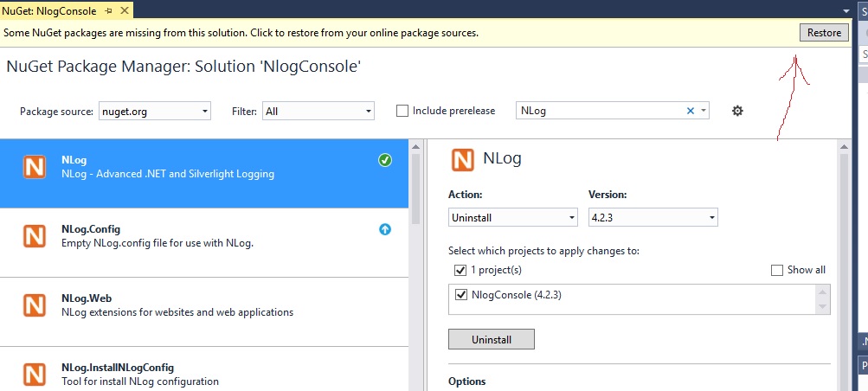Toggle the NlogConsole (4.2.3) project checkbox

(460, 295)
